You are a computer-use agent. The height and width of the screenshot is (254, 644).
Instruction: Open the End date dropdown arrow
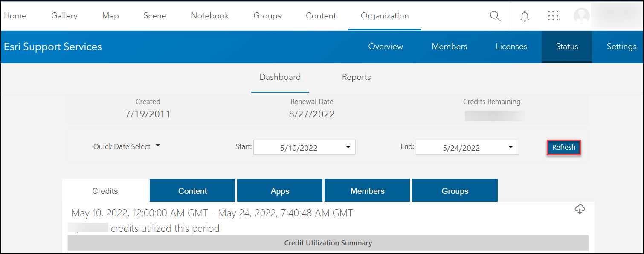511,147
